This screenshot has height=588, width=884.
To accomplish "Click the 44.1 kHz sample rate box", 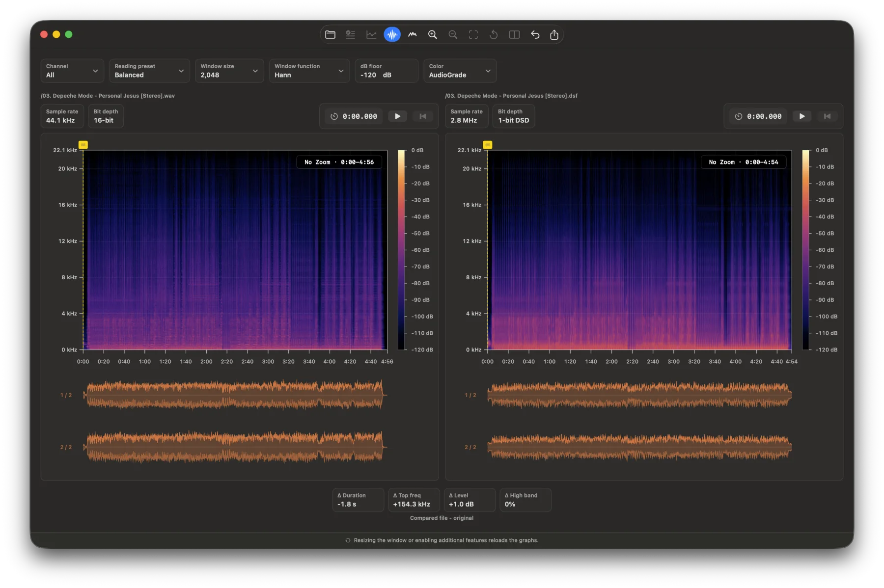I will (62, 116).
